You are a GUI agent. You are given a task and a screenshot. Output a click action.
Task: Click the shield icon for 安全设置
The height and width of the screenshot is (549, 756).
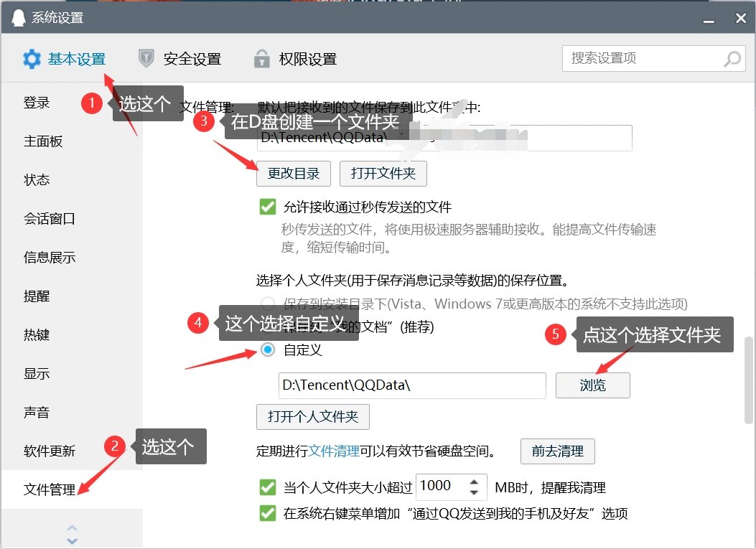[146, 59]
